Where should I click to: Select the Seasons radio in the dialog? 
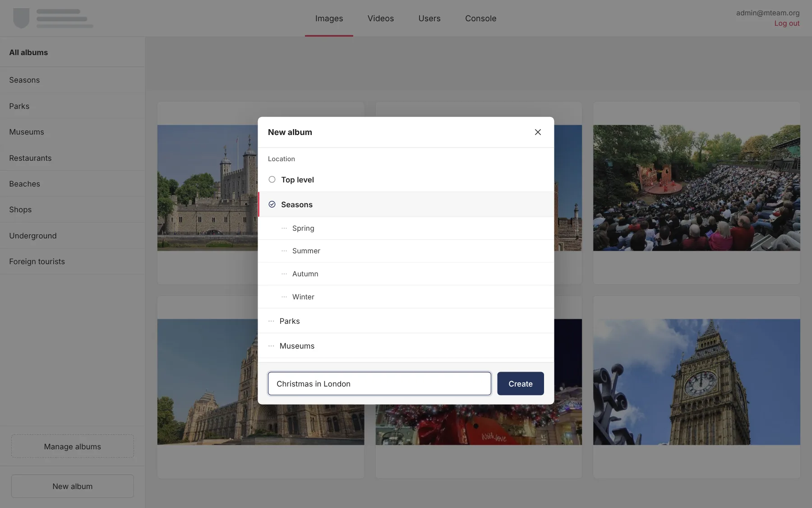point(272,204)
